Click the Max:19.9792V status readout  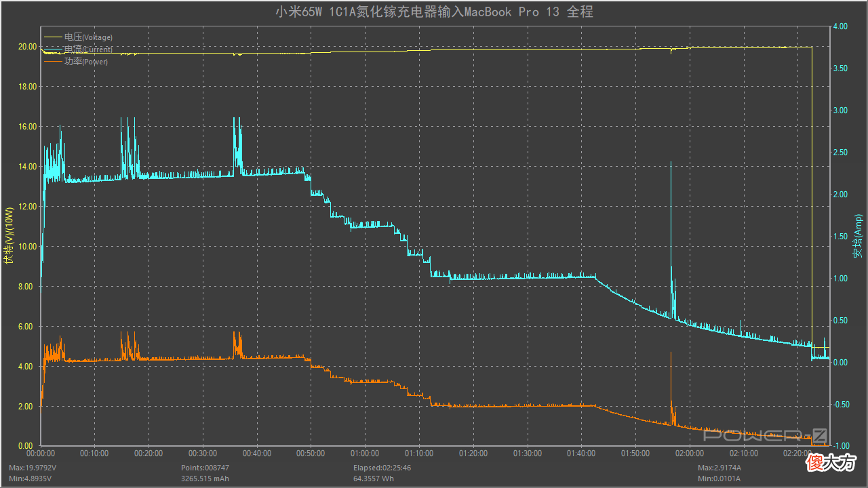pyautogui.click(x=32, y=468)
